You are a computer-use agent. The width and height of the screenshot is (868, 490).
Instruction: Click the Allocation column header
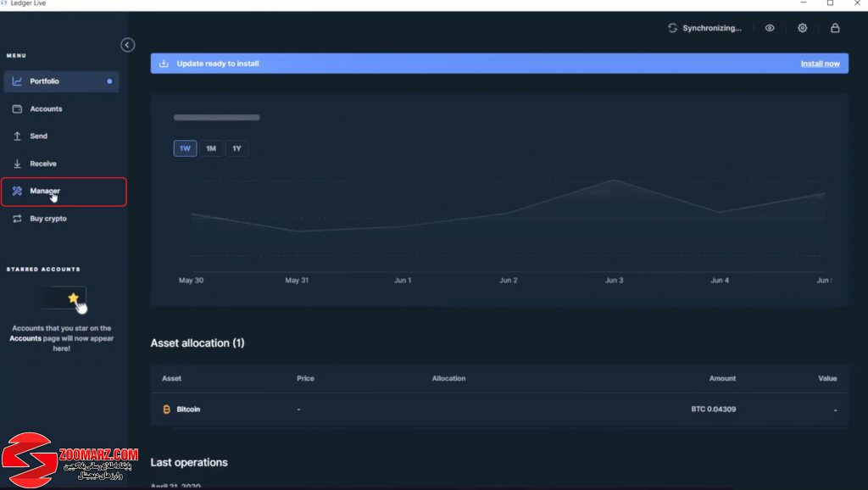coord(449,379)
